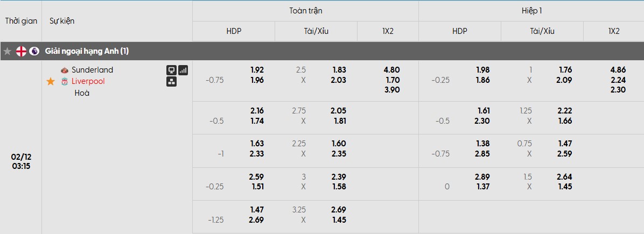The width and height of the screenshot is (644, 234).
Task: Click the Liverpool club crest
Action: click(x=65, y=81)
